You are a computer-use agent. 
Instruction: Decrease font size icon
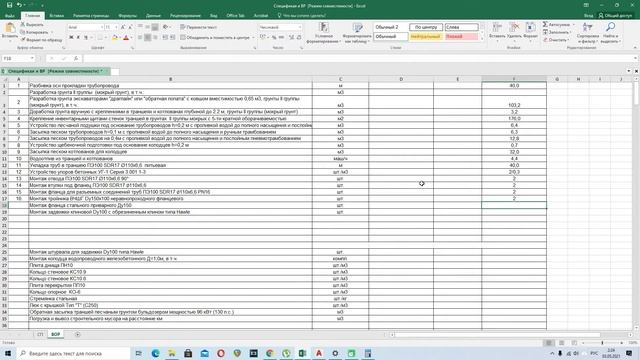[x=130, y=27]
